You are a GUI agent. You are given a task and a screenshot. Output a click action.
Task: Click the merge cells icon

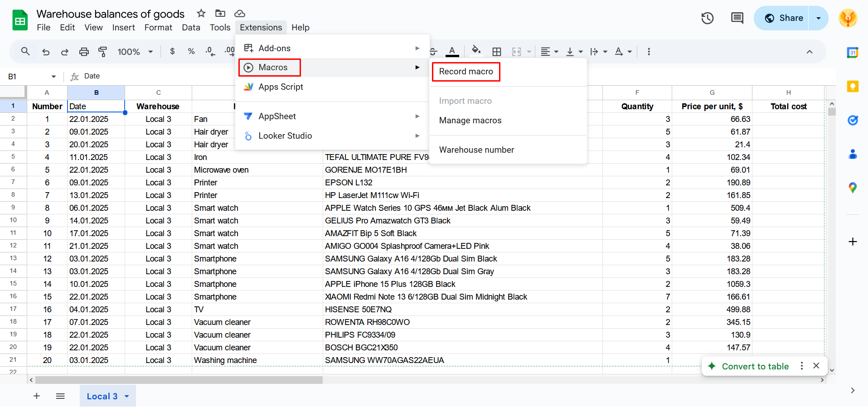517,52
